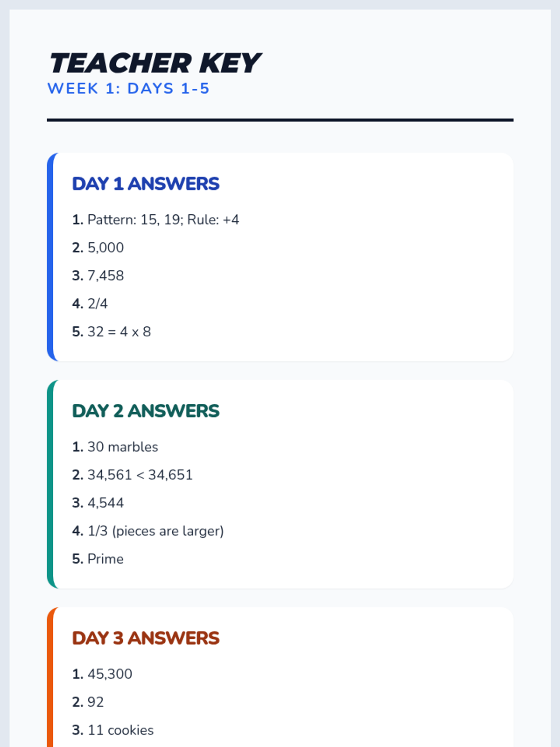Select the Day 1 answer 5,000
The width and height of the screenshot is (560, 747).
[x=105, y=247]
